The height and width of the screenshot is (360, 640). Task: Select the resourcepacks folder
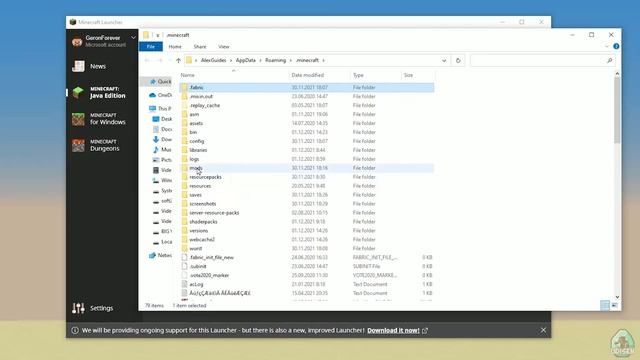pyautogui.click(x=307, y=177)
